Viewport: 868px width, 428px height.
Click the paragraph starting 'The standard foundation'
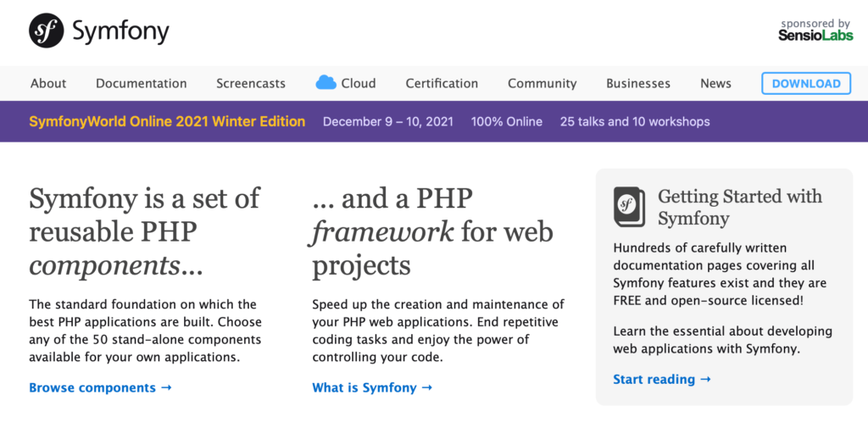pos(145,331)
